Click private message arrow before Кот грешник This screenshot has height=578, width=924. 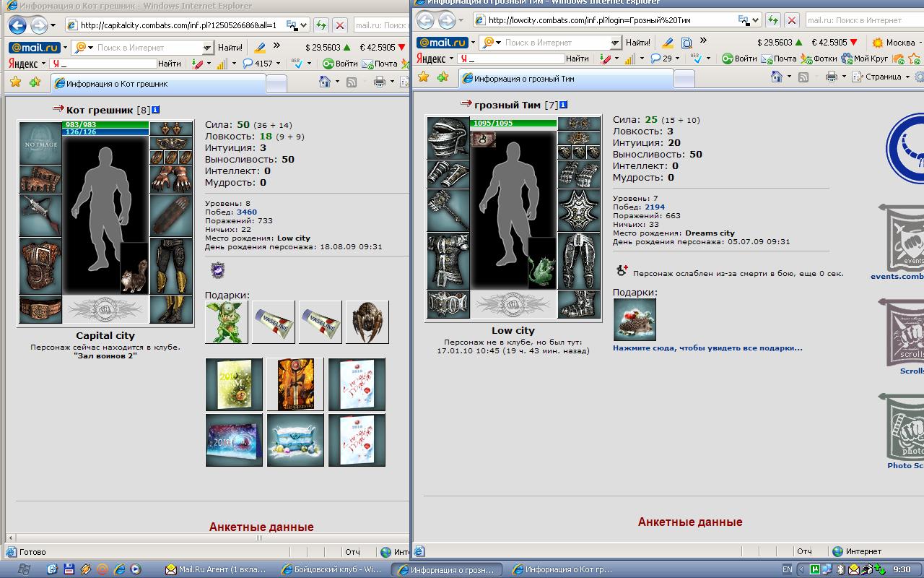click(x=58, y=109)
